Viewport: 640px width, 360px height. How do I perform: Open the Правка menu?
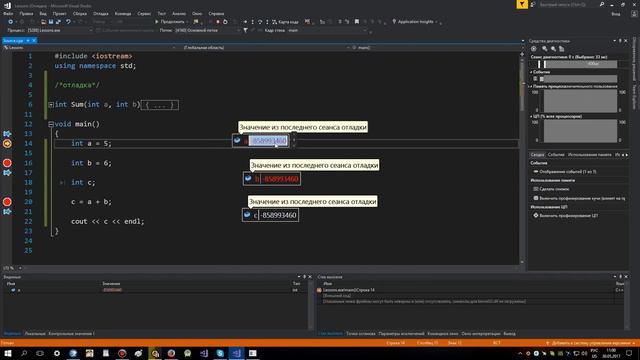click(26, 13)
